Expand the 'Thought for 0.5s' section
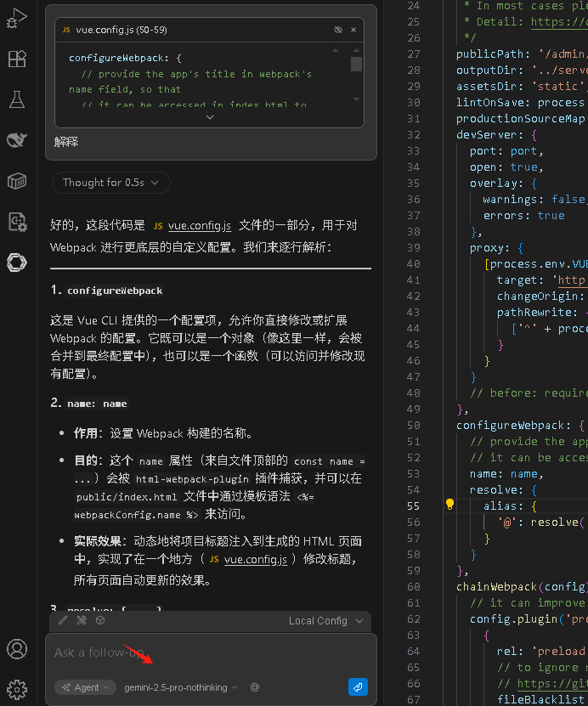Viewport: 588px width, 706px height. (110, 183)
